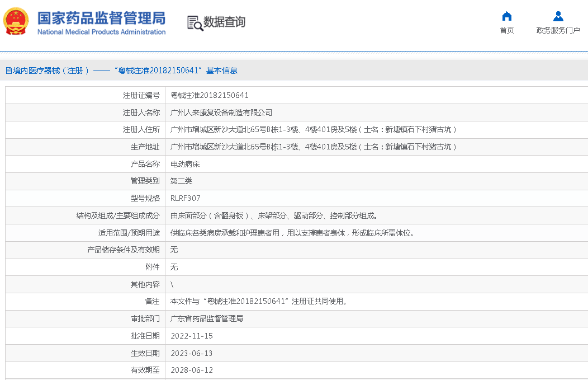Click the 注册人名称 row label
The image size is (588, 380).
point(141,112)
